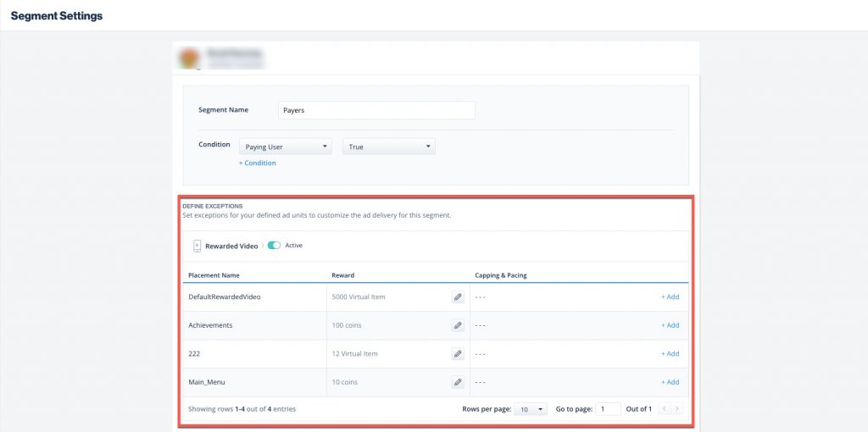Viewport: 868px width, 432px height.
Task: Click the Segment Name input field
Action: coord(376,110)
